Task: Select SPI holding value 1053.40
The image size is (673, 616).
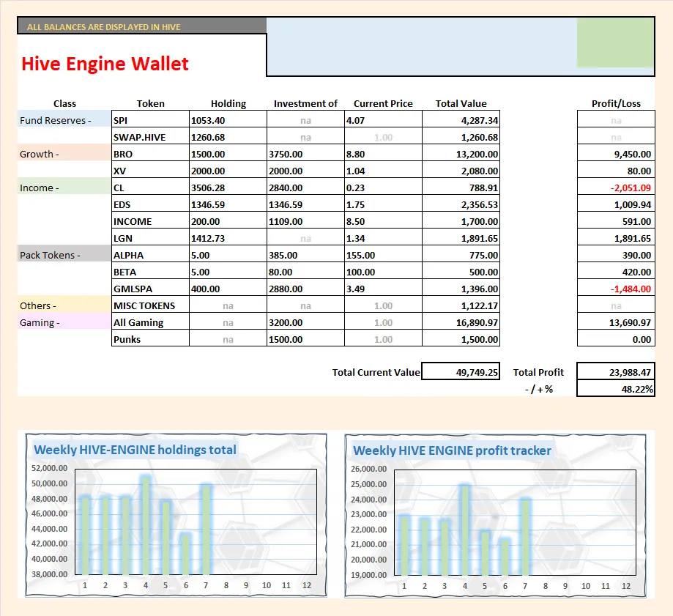Action: tap(228, 120)
